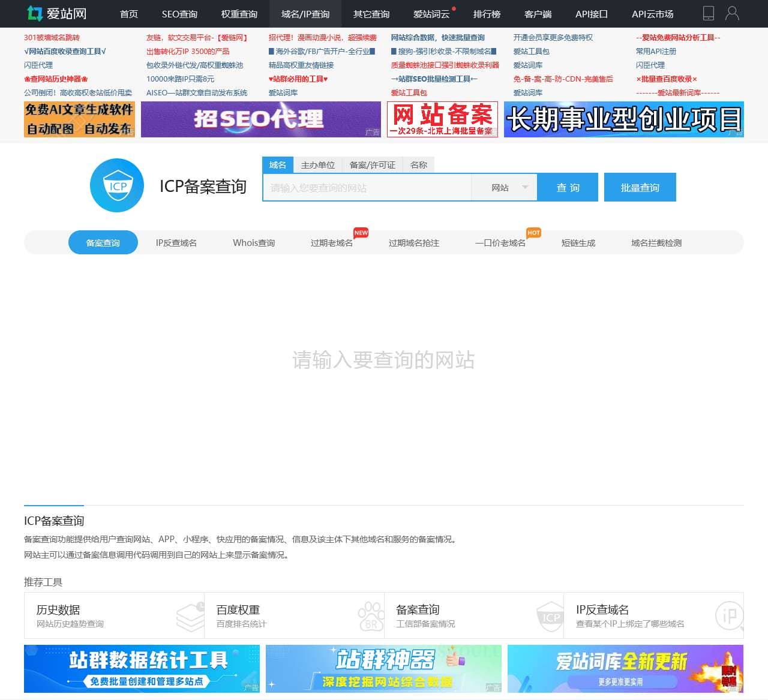Switch to 短链生成 tool tab

pos(578,242)
